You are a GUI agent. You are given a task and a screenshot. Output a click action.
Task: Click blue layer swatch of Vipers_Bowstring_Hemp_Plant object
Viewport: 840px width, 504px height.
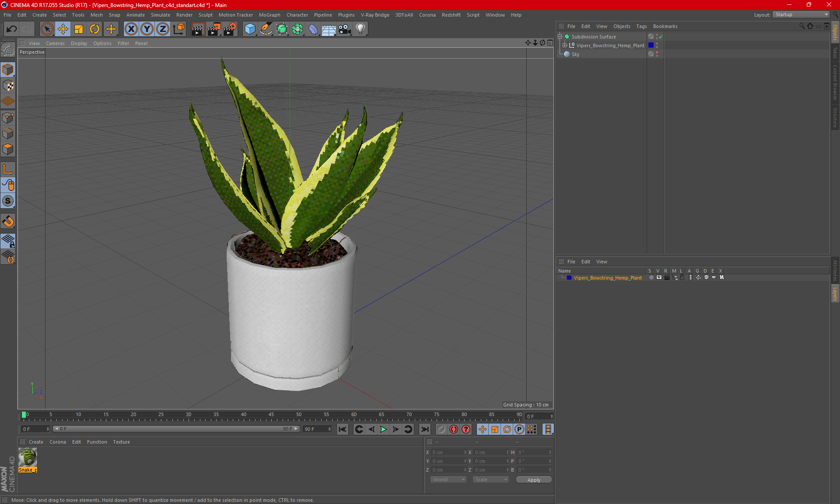tap(651, 45)
